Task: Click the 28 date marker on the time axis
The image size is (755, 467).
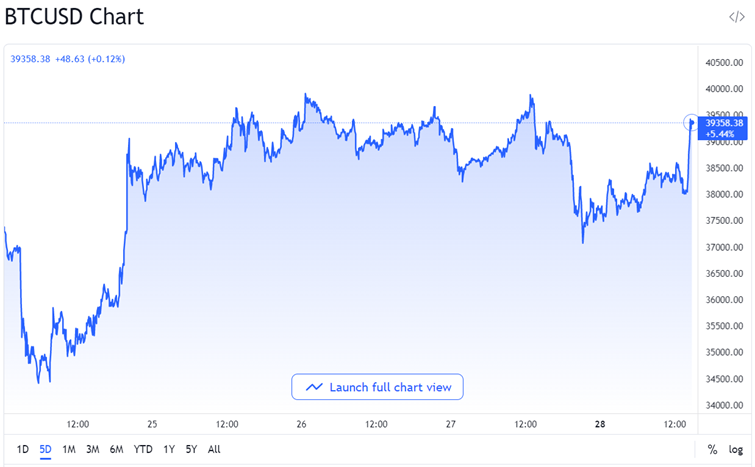Action: point(600,424)
